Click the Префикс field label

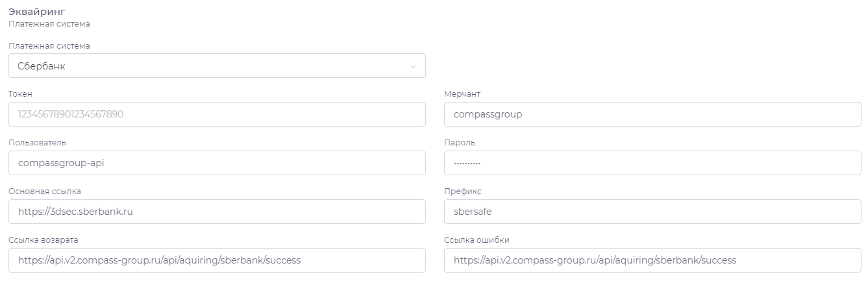[463, 191]
